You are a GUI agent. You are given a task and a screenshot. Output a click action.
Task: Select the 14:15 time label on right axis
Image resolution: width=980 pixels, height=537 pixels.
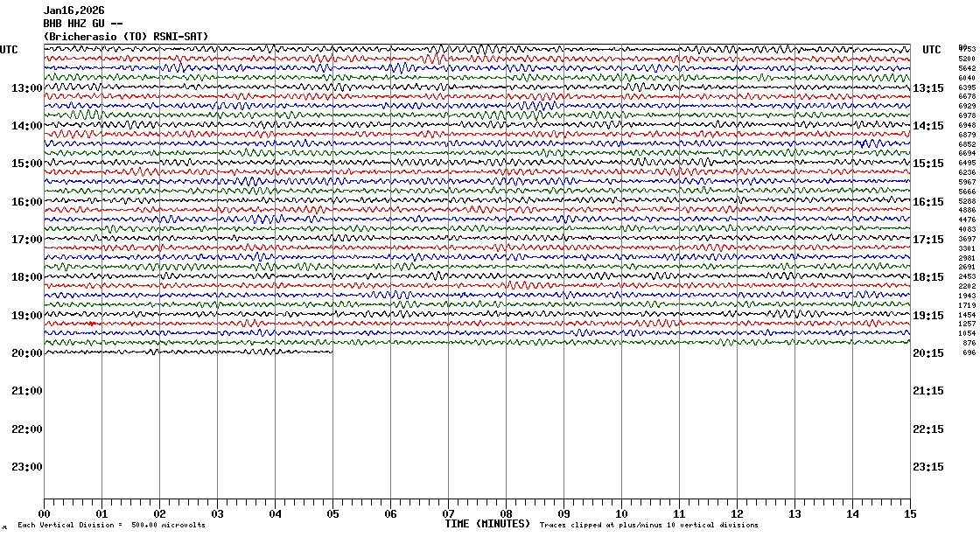pyautogui.click(x=927, y=126)
